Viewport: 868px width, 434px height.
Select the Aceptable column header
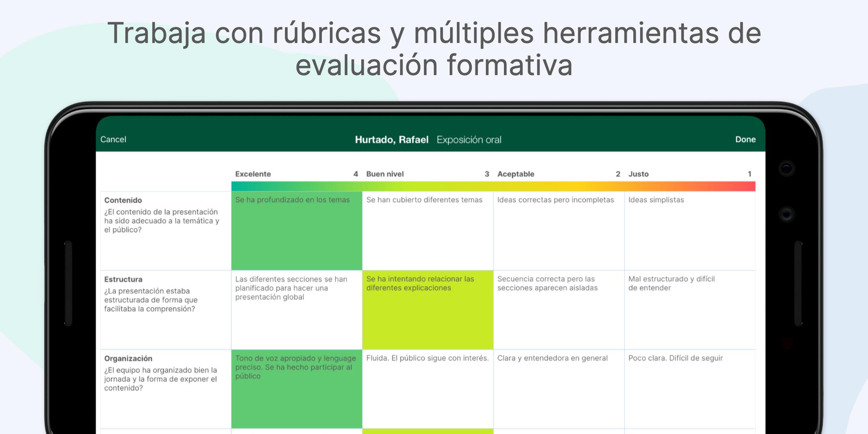(x=516, y=174)
